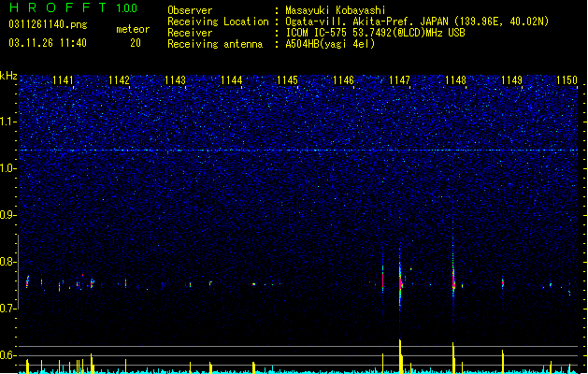Viewport: 588px width, 374px height.
Task: Click the 1148 time axis label
Action: click(x=455, y=80)
